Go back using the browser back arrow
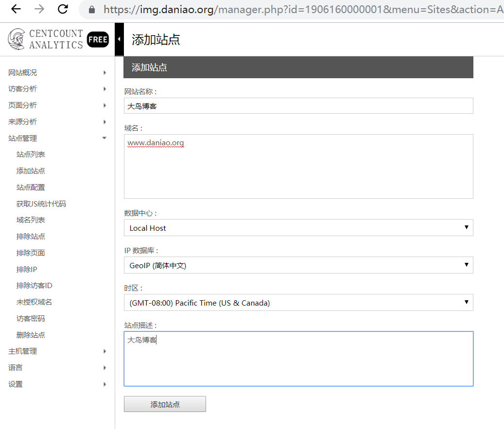The height and width of the screenshot is (429, 504). click(x=16, y=9)
